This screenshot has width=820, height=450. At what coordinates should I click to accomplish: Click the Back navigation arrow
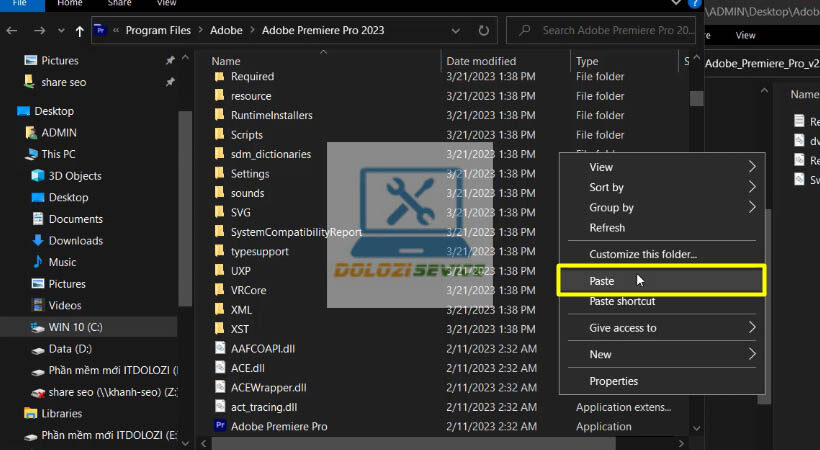[x=12, y=31]
